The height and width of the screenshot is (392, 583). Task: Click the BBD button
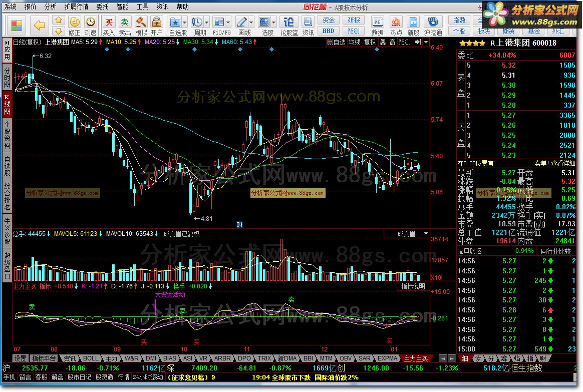[x=328, y=31]
